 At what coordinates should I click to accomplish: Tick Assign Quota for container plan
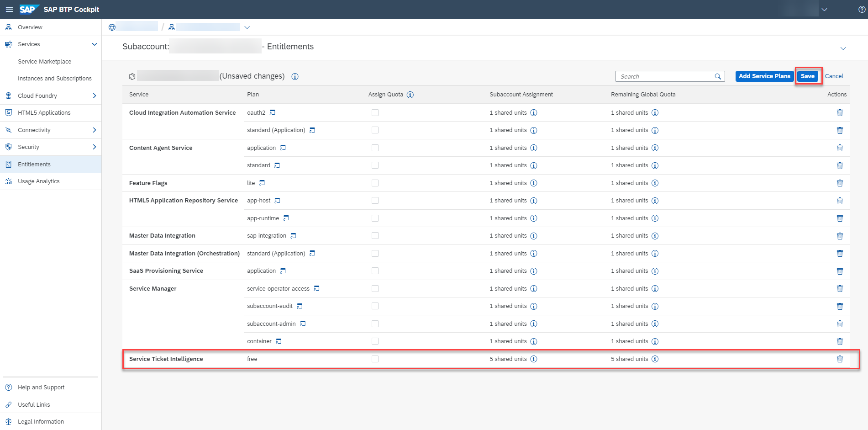[375, 341]
